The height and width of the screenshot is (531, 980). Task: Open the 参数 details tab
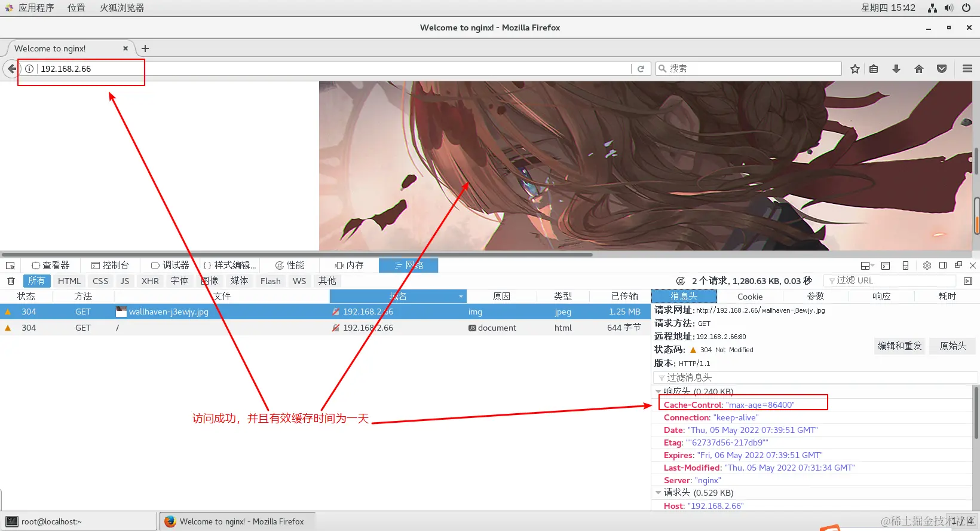click(x=816, y=297)
